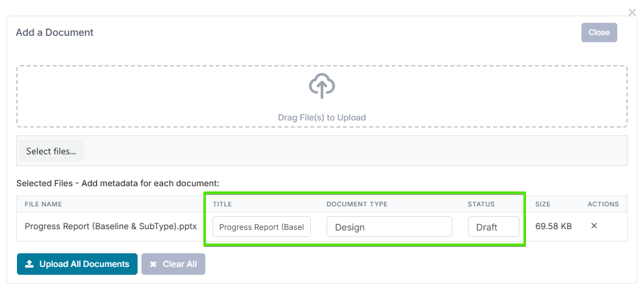Screen dimensions: 644x293
Task: Expand the Status dropdown showing Draft
Action: (x=493, y=227)
